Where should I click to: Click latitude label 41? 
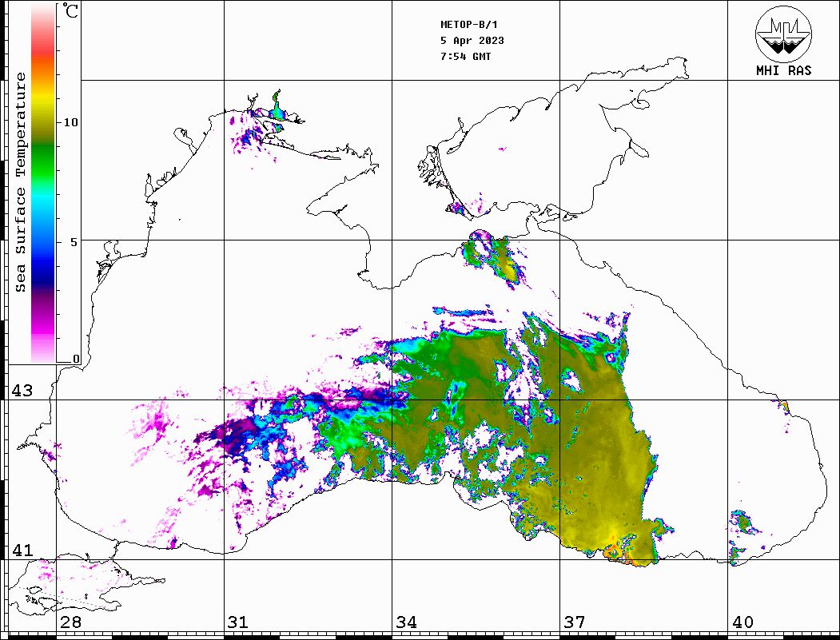click(x=22, y=550)
